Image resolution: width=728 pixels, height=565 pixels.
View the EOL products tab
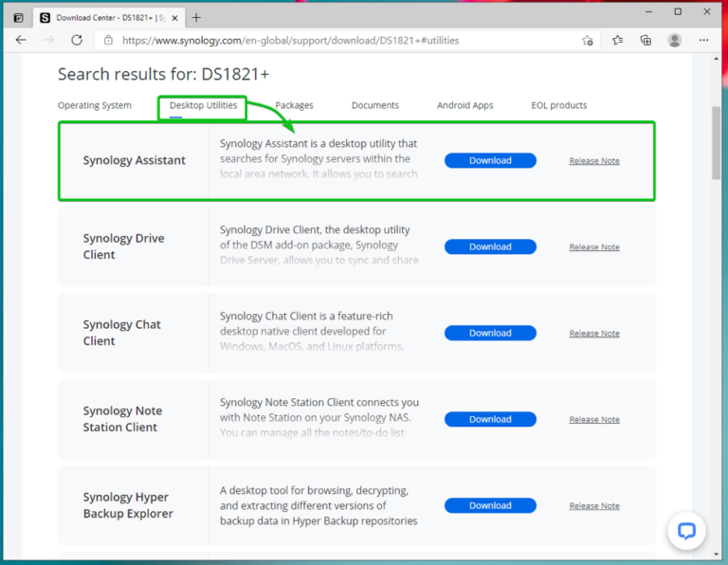pos(559,105)
